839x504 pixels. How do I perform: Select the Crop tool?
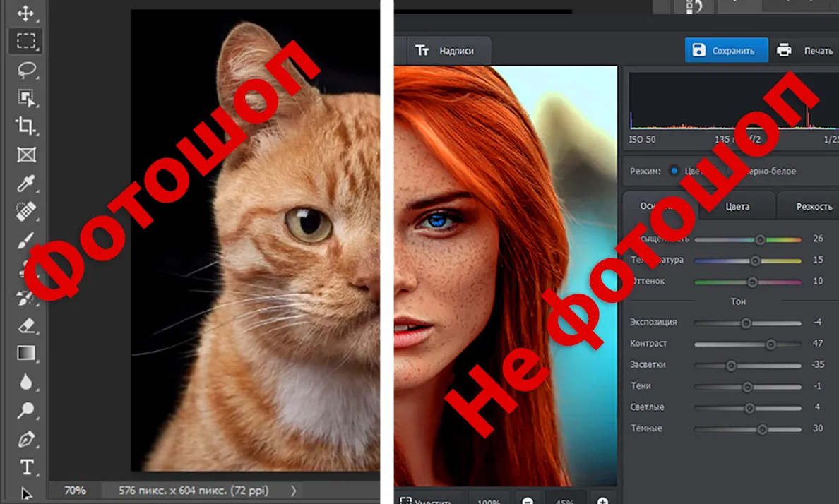tap(25, 126)
